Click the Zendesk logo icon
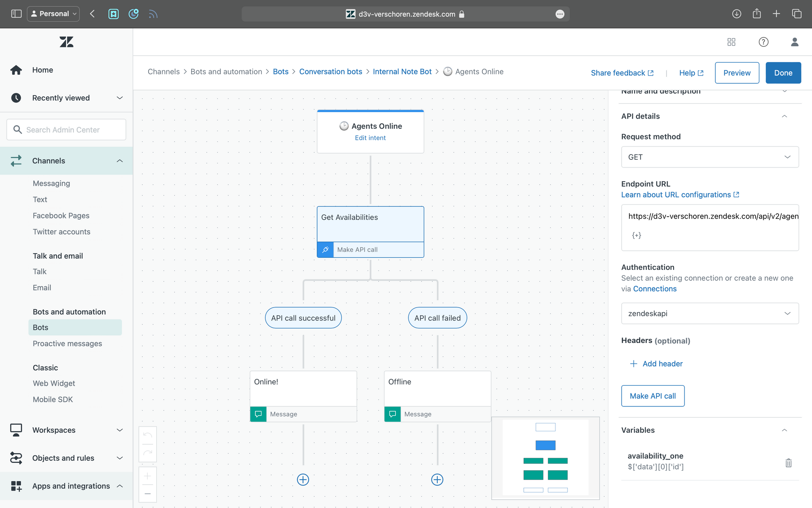The width and height of the screenshot is (812, 508). [x=66, y=42]
